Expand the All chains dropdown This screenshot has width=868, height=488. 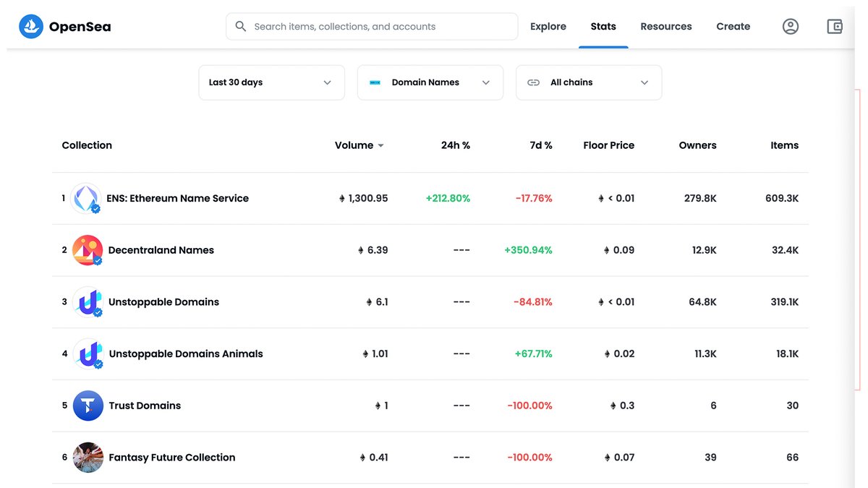coord(588,82)
